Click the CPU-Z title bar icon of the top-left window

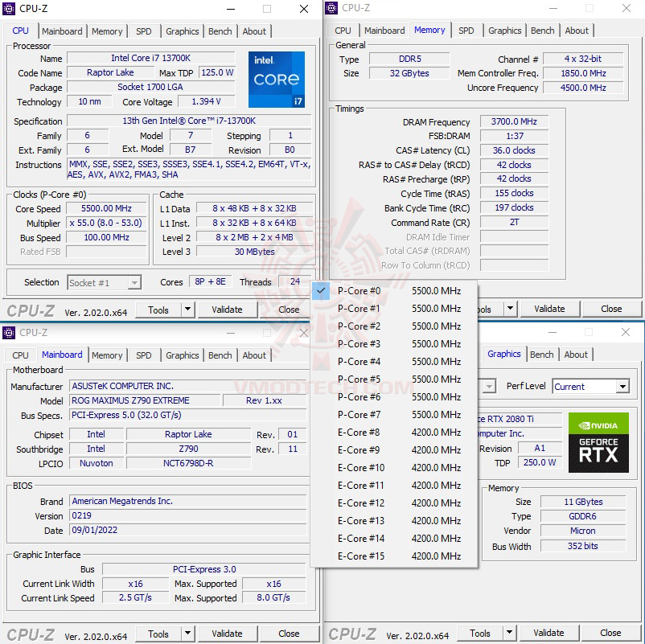(8, 9)
